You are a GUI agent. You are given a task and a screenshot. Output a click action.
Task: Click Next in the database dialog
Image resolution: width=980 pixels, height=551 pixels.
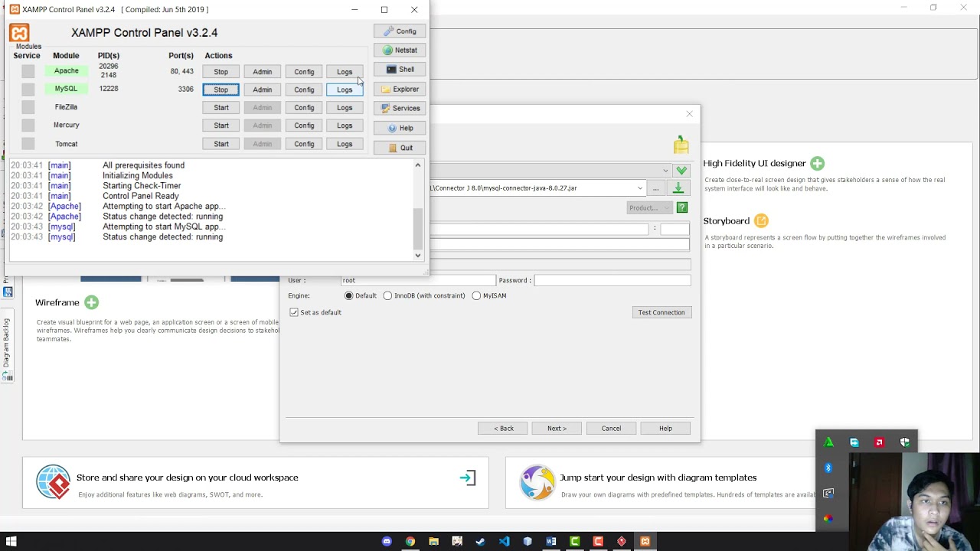(557, 428)
